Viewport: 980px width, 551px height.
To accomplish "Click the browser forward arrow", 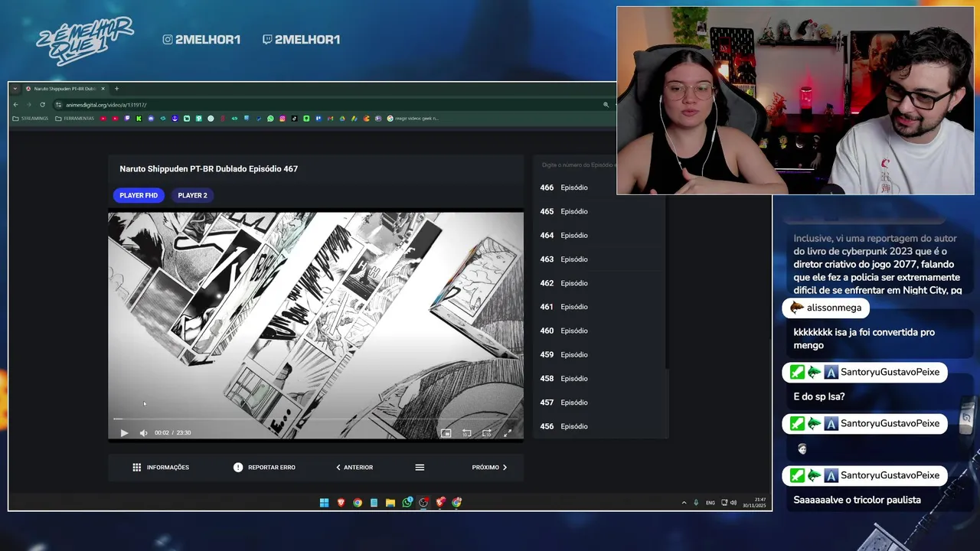I will pyautogui.click(x=29, y=105).
